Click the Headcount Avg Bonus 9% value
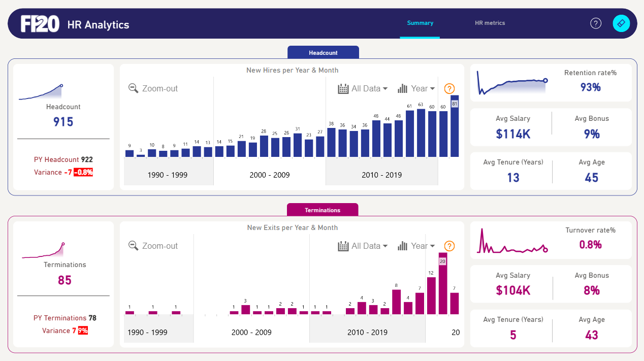The height and width of the screenshot is (361, 644). (592, 134)
